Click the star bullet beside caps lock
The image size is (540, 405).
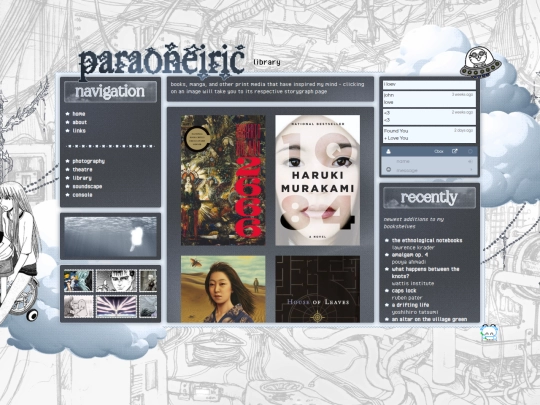click(387, 291)
